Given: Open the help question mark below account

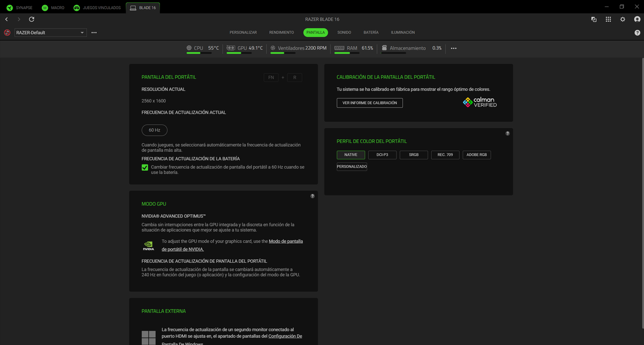Looking at the screenshot, I should pos(637,33).
